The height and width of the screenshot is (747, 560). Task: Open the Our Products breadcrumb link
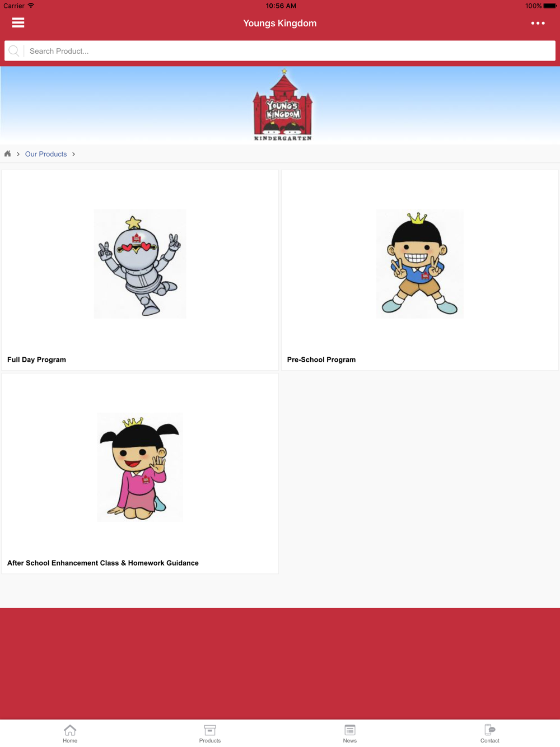pyautogui.click(x=46, y=154)
